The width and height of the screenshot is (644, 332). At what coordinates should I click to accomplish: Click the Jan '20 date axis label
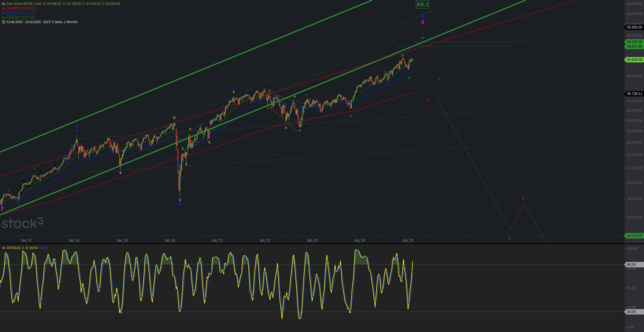coord(170,240)
